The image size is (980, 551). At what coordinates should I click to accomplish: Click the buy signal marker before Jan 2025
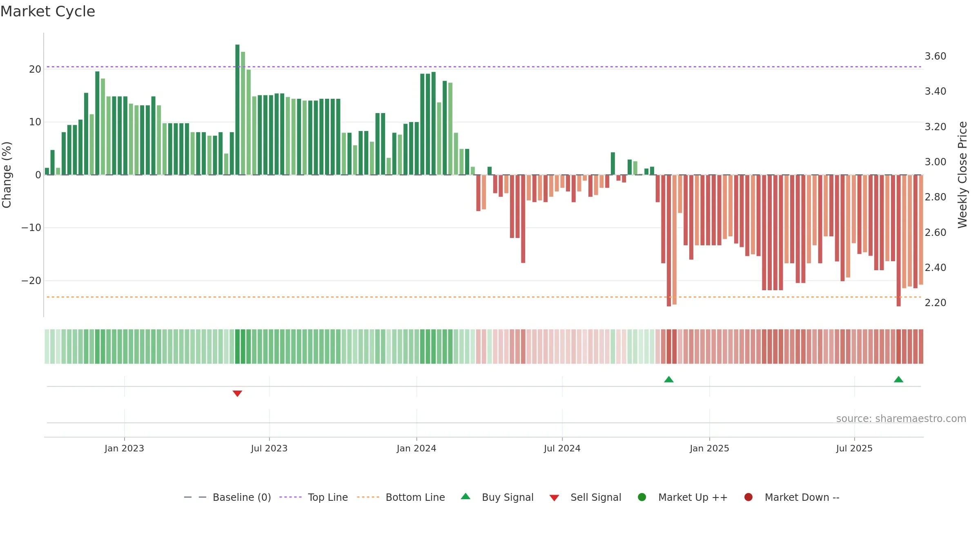point(669,379)
